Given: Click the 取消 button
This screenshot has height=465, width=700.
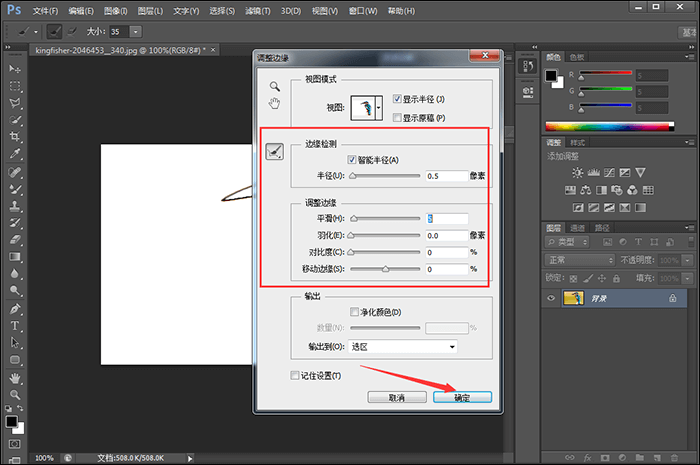Looking at the screenshot, I should pos(397,397).
